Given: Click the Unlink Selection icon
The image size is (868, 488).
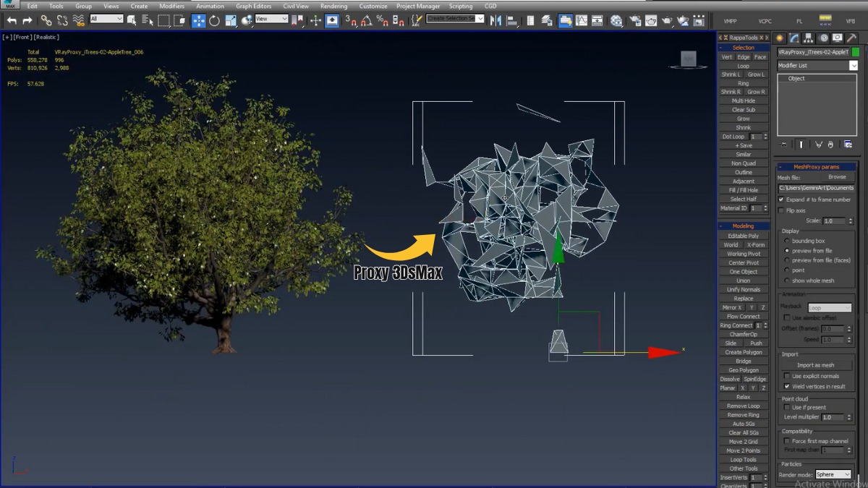Looking at the screenshot, I should (63, 20).
